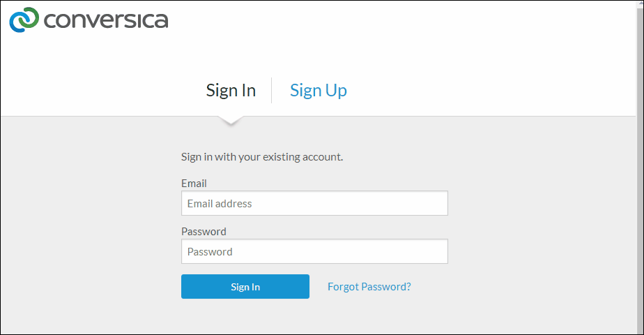The height and width of the screenshot is (335, 644).
Task: Click the Email label above the field
Action: (x=194, y=184)
